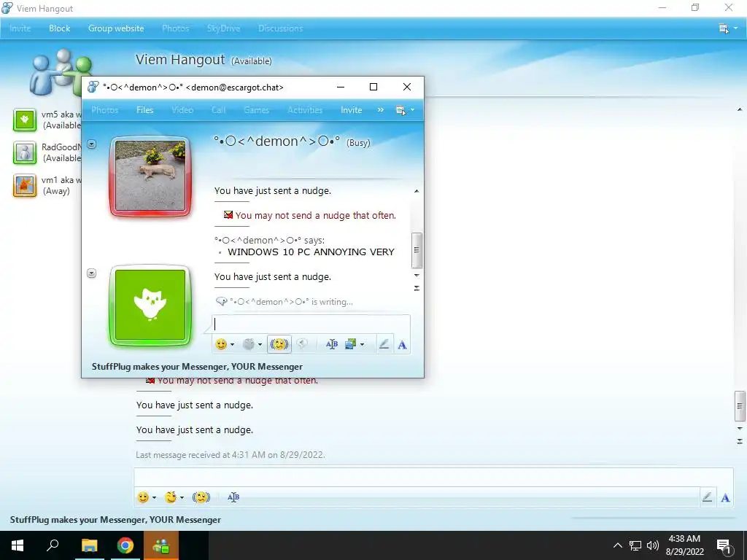Jump to bottom of Viem Hangout history
747x560 pixels.
pos(740,441)
